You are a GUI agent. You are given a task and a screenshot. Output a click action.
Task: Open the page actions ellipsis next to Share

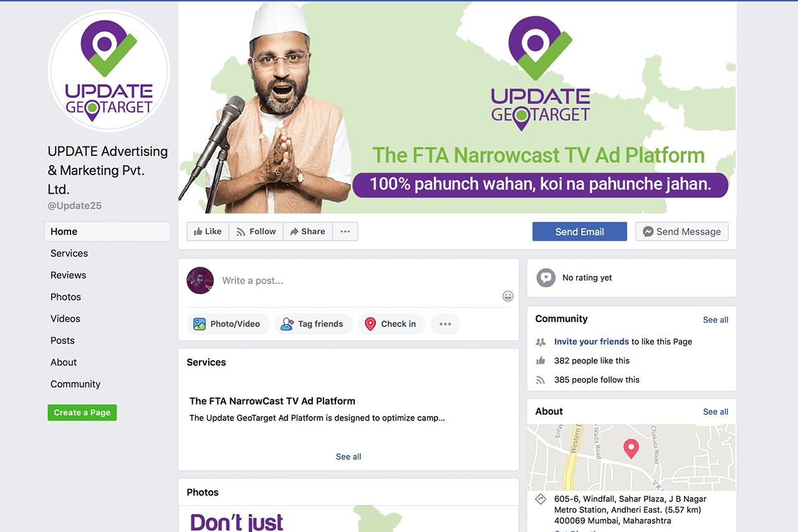click(x=345, y=231)
